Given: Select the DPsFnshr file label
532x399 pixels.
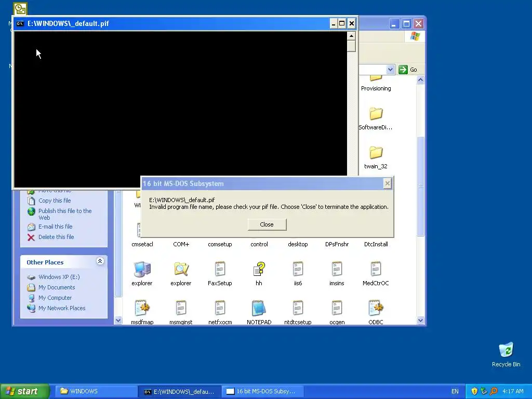Looking at the screenshot, I should click(337, 244).
